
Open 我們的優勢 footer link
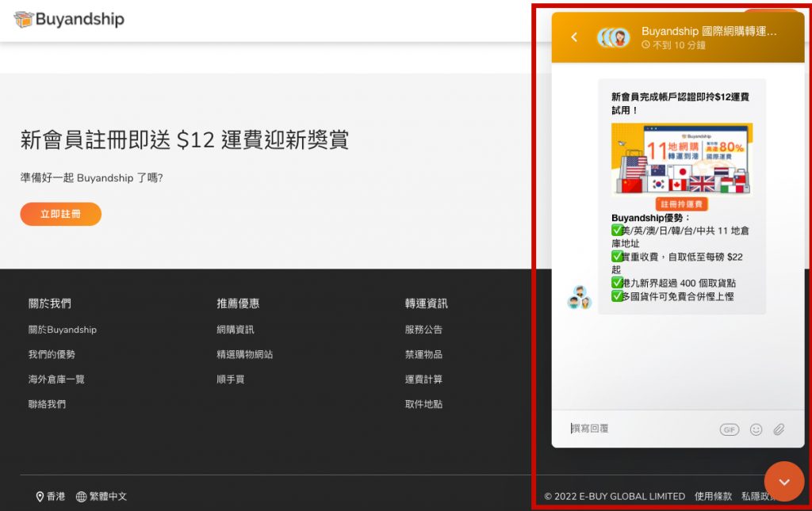tap(52, 355)
